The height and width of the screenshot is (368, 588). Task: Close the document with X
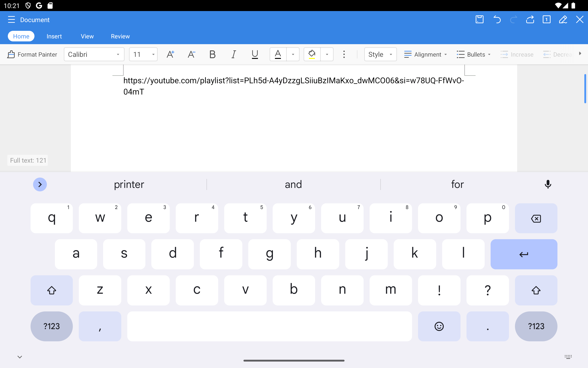580,20
